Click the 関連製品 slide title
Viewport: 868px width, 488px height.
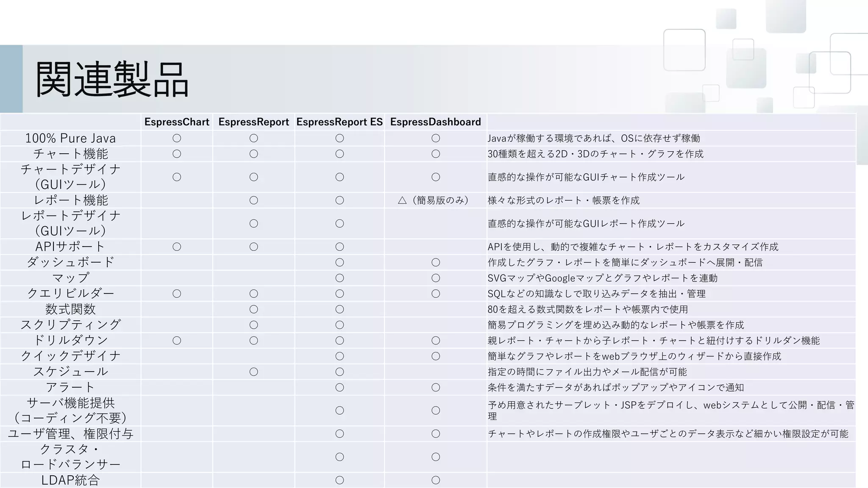point(112,79)
